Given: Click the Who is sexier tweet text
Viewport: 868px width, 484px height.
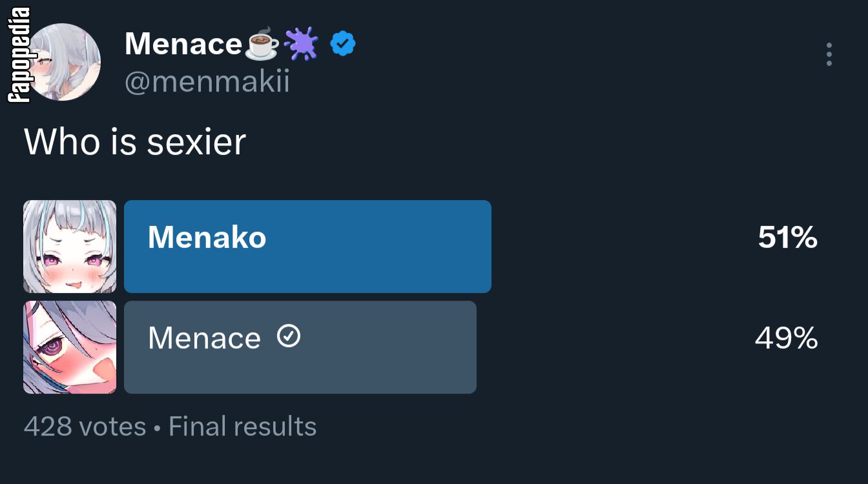Looking at the screenshot, I should pos(135,141).
